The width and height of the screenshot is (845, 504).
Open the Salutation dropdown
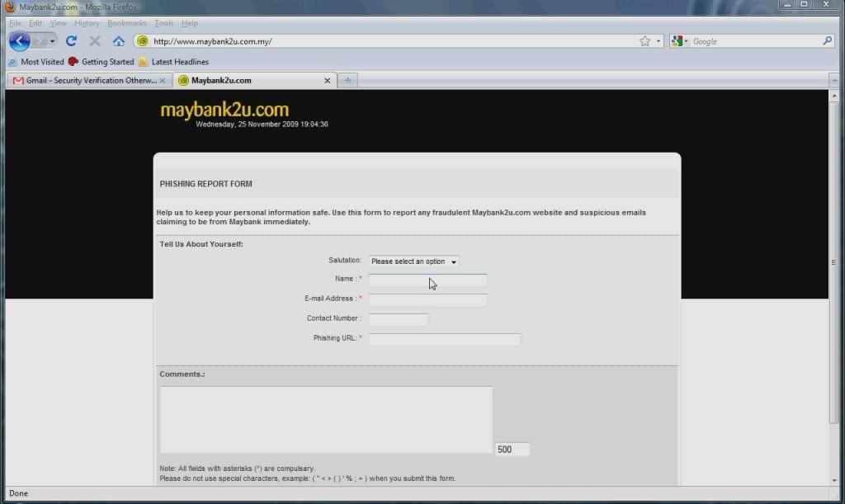tap(414, 261)
